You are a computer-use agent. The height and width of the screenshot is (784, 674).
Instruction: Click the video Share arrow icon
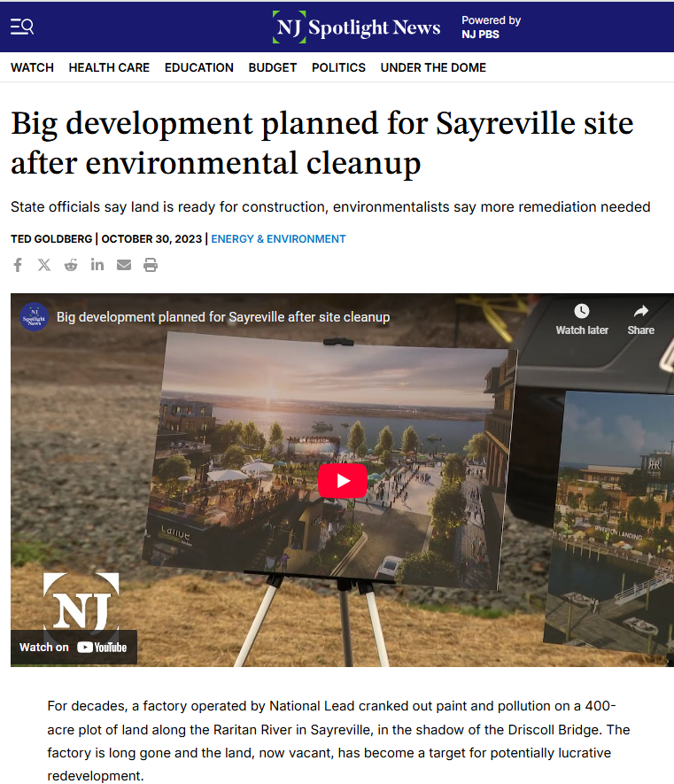640,311
